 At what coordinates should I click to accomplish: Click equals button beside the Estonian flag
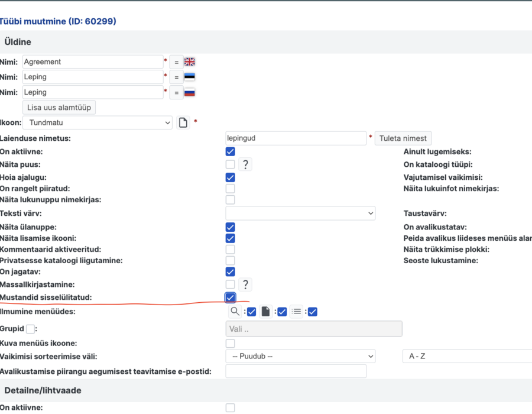[x=176, y=77]
